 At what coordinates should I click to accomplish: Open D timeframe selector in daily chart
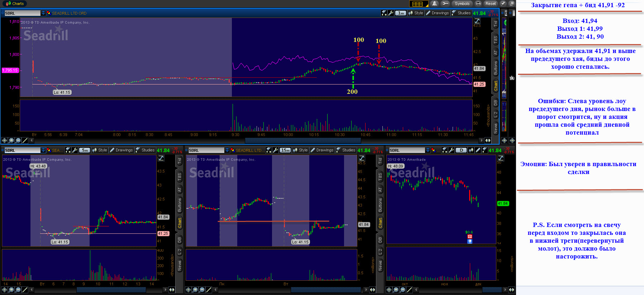(x=461, y=150)
